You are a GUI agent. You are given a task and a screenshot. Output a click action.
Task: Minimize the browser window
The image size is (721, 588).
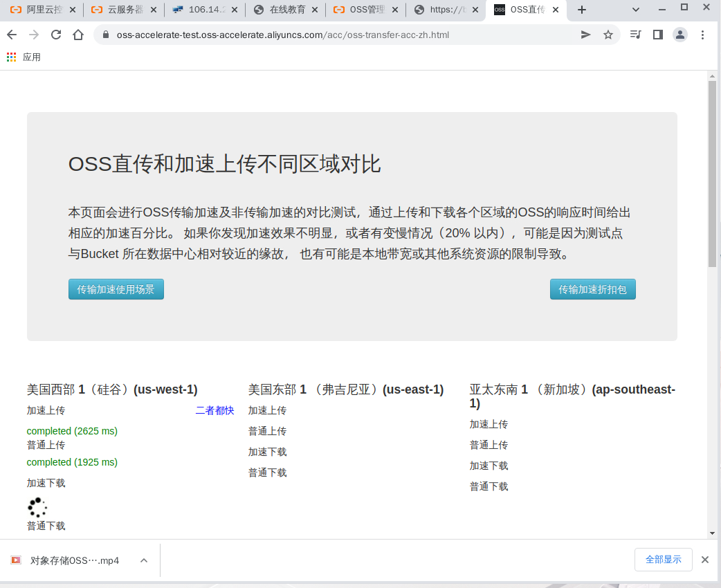pos(662,9)
